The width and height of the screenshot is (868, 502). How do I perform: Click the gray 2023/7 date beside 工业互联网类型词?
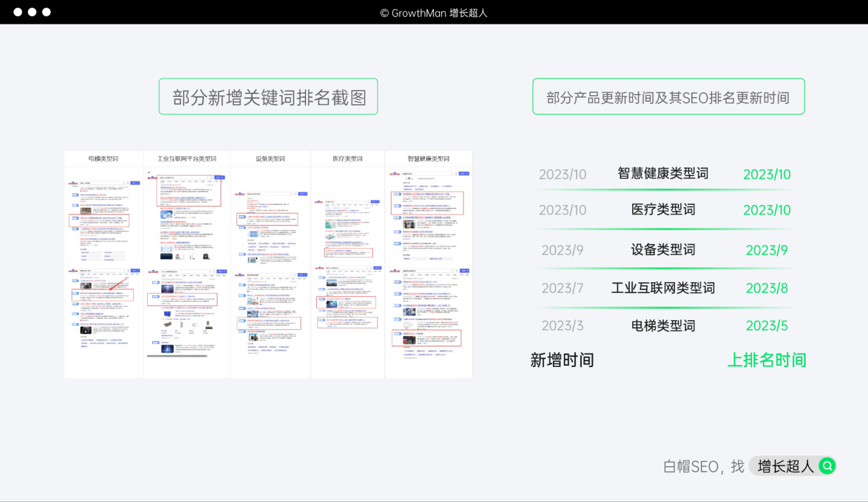click(x=562, y=288)
